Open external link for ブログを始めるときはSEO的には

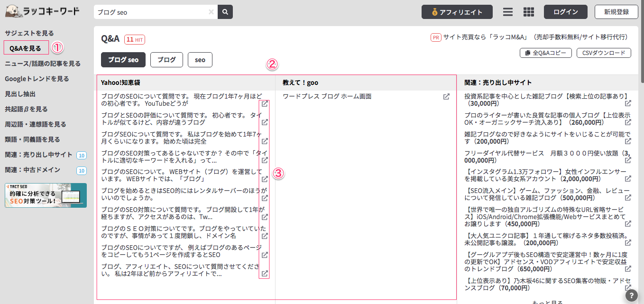[265, 198]
